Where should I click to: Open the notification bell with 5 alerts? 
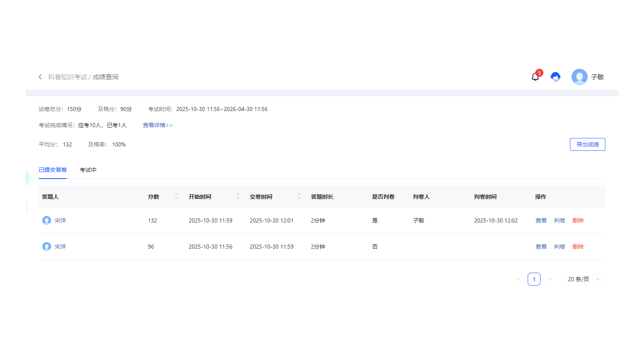tap(535, 77)
